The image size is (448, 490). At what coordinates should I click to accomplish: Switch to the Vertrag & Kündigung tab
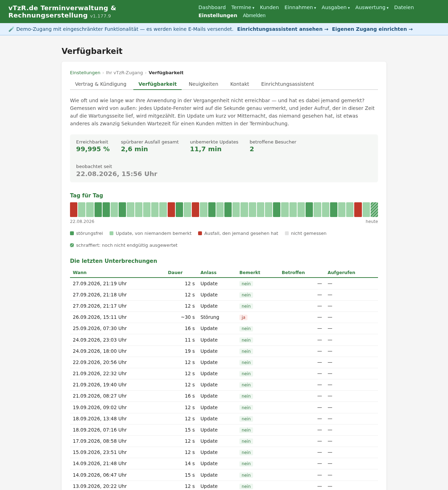(101, 84)
